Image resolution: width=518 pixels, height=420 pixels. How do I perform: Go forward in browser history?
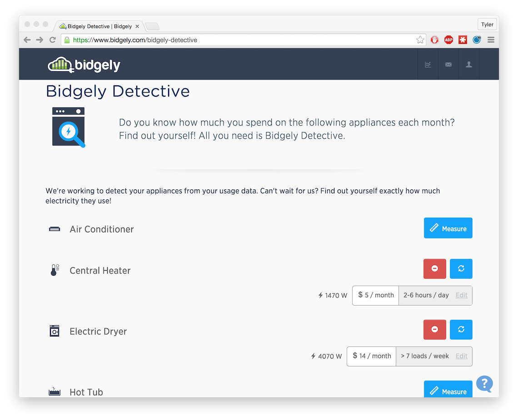pyautogui.click(x=40, y=40)
